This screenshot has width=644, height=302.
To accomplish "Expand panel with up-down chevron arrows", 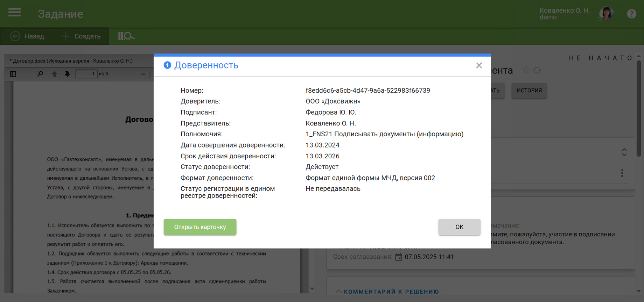I will [x=624, y=152].
